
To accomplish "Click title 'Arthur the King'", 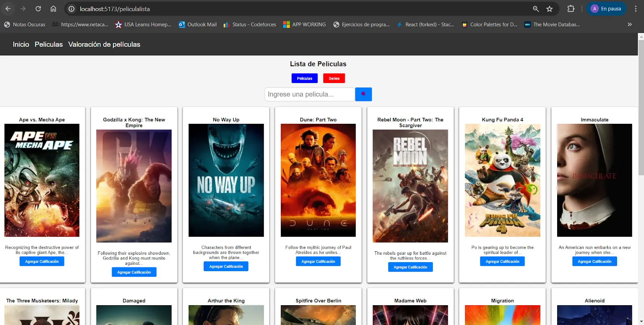I will 226,301.
